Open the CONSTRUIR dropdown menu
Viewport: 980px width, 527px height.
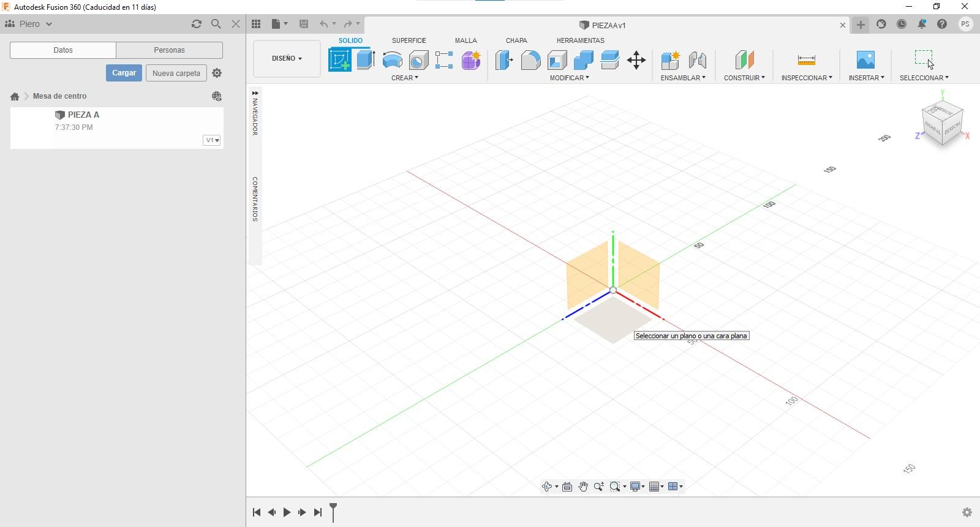[x=744, y=78]
